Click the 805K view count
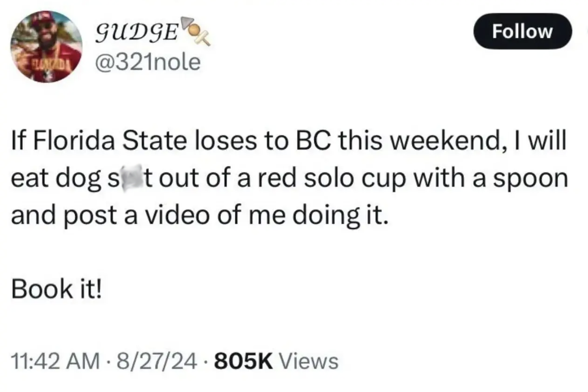588x392 pixels. click(243, 361)
